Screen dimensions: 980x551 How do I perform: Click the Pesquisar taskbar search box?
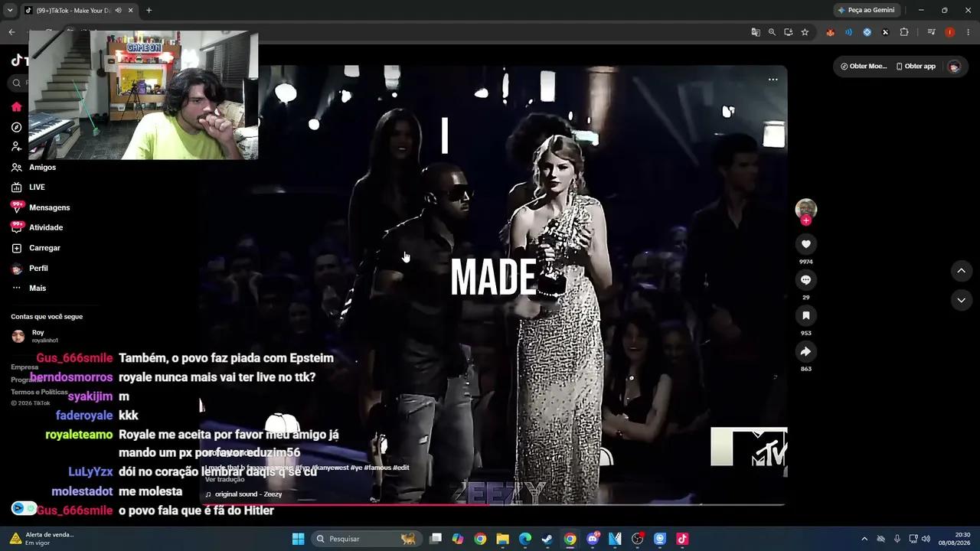(366, 539)
